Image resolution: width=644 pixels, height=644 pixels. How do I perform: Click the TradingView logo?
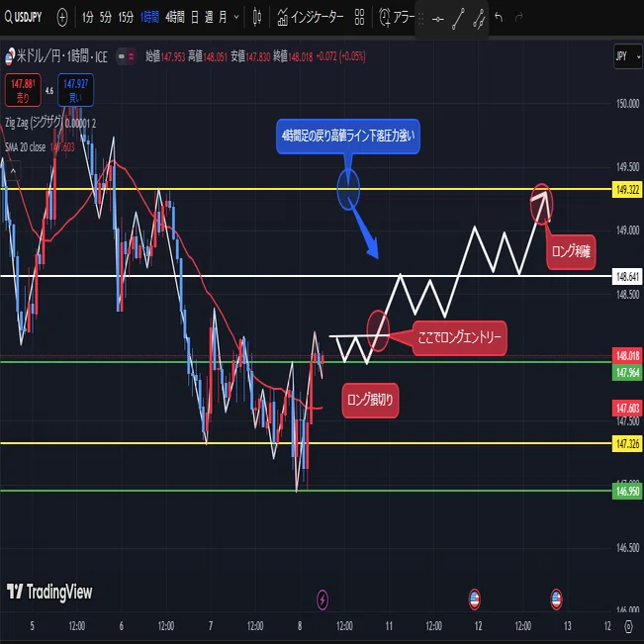(49, 592)
